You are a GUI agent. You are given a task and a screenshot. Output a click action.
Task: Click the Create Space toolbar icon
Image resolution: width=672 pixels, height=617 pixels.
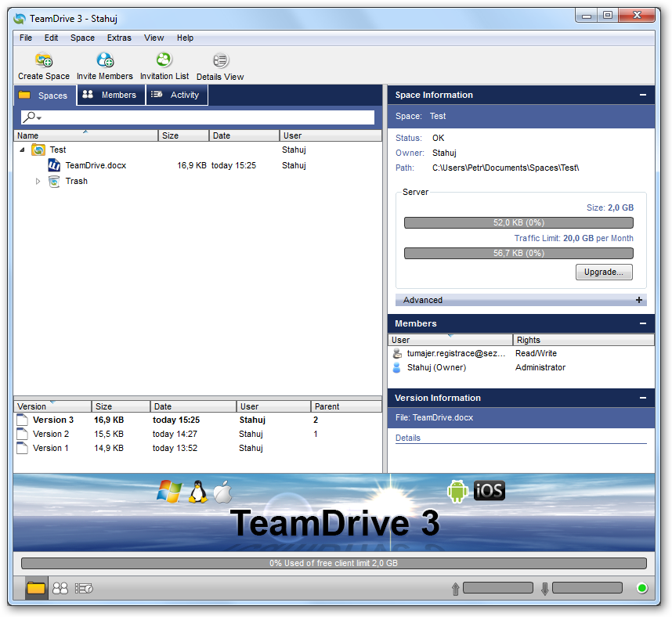pyautogui.click(x=44, y=60)
